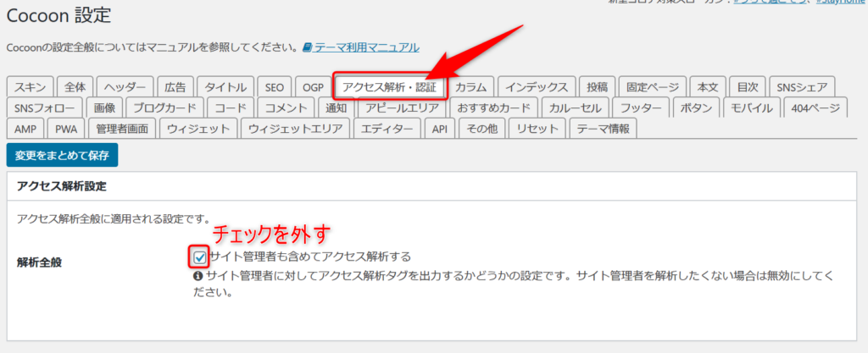Open the コメント tab
The height and width of the screenshot is (353, 868).
pyautogui.click(x=287, y=108)
